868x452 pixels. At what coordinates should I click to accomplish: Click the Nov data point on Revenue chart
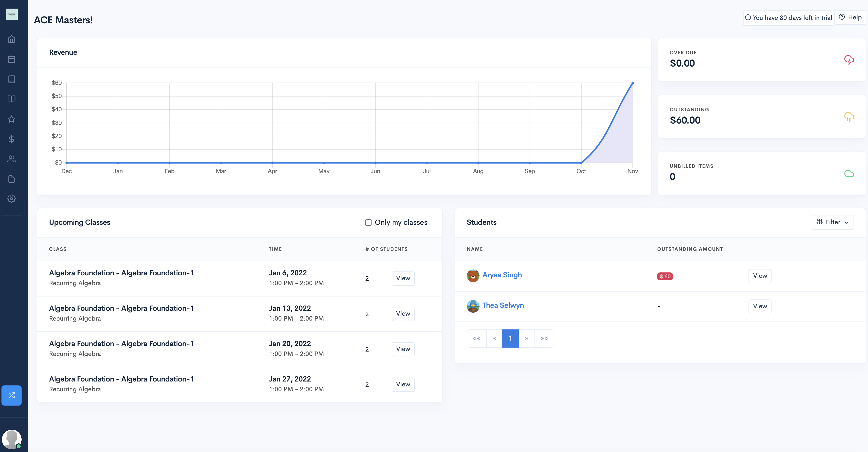pyautogui.click(x=632, y=83)
